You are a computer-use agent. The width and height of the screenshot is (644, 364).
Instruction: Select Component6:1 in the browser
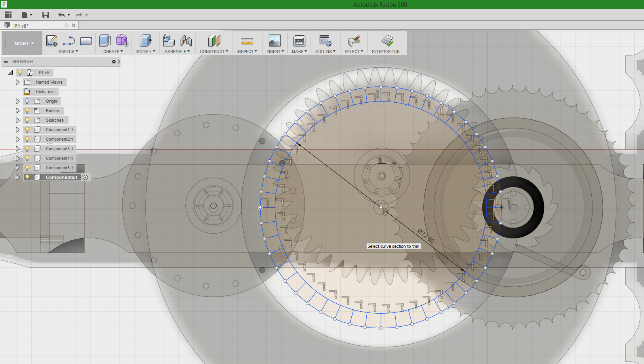[62, 177]
